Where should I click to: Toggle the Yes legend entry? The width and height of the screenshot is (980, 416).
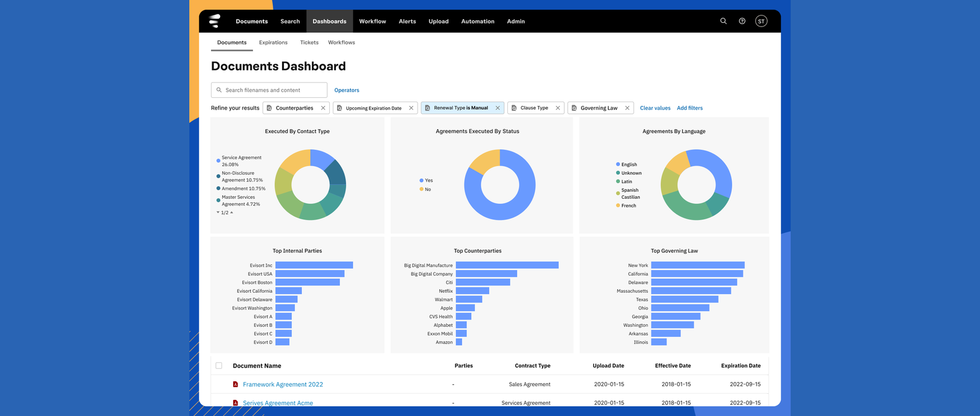(426, 180)
